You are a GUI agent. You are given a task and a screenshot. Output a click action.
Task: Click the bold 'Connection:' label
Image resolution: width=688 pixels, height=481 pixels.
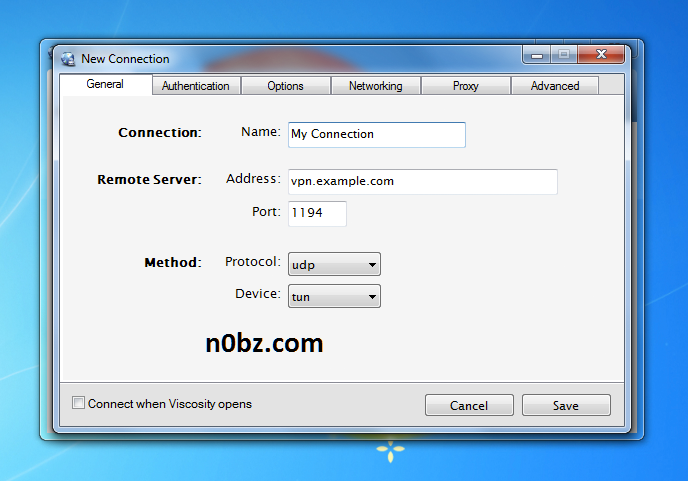point(160,133)
